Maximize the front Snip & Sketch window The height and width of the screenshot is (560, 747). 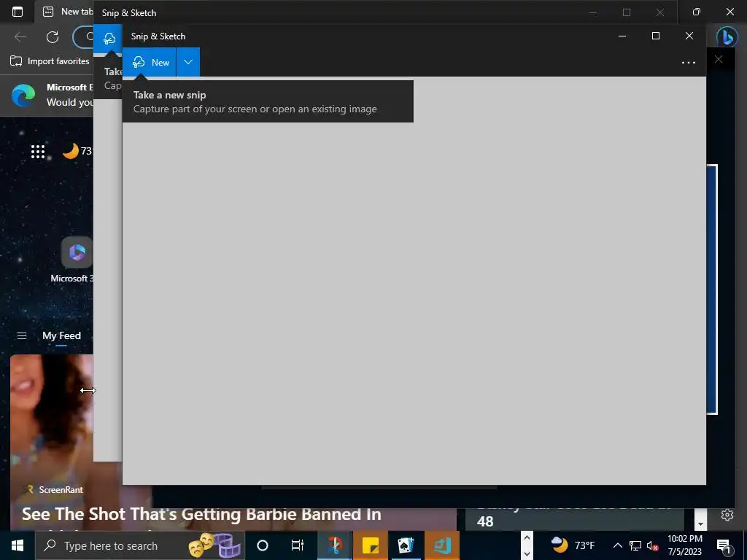click(x=656, y=36)
